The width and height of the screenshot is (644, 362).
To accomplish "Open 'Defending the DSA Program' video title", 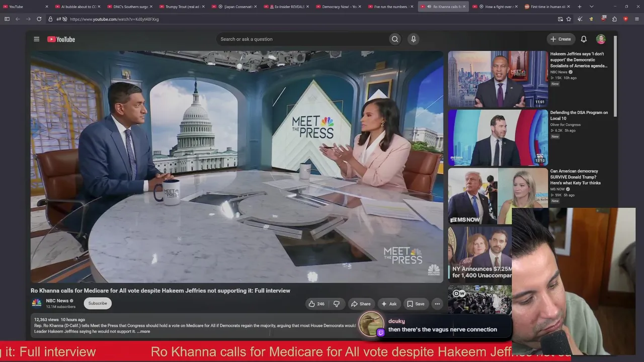I will [x=579, y=116].
